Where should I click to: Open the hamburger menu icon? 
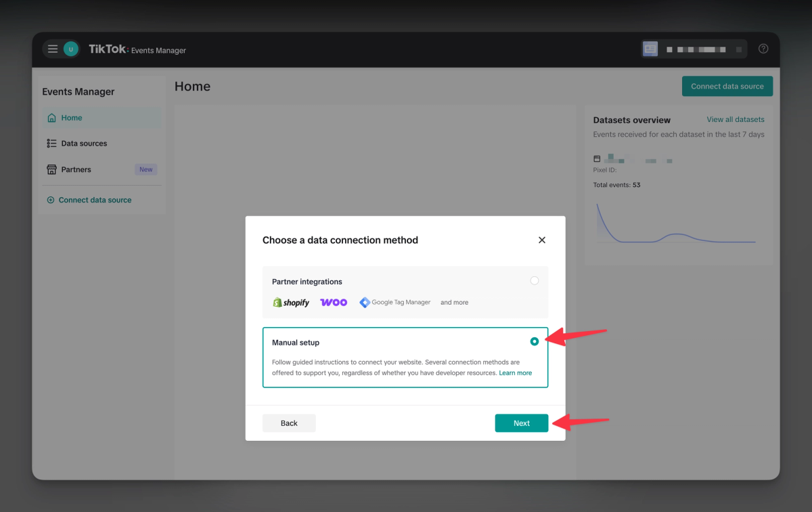click(53, 49)
